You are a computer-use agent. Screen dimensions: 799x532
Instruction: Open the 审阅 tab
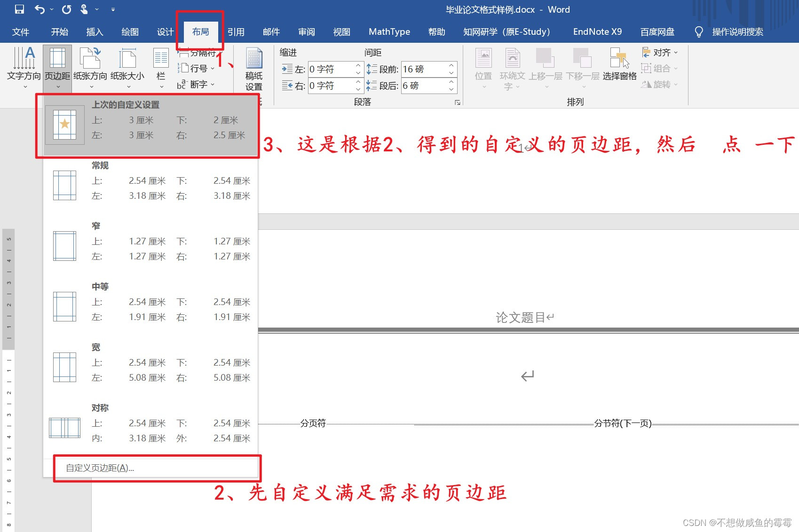(x=307, y=32)
